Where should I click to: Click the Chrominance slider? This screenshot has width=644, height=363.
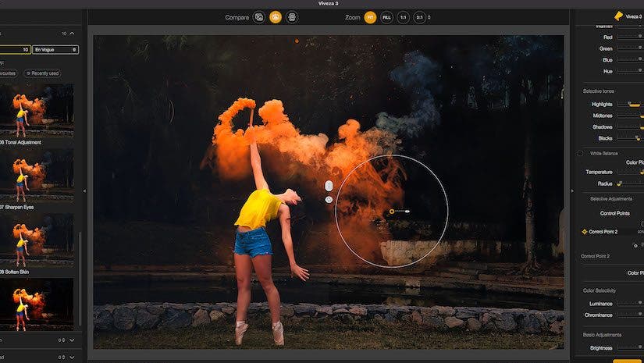630,315
